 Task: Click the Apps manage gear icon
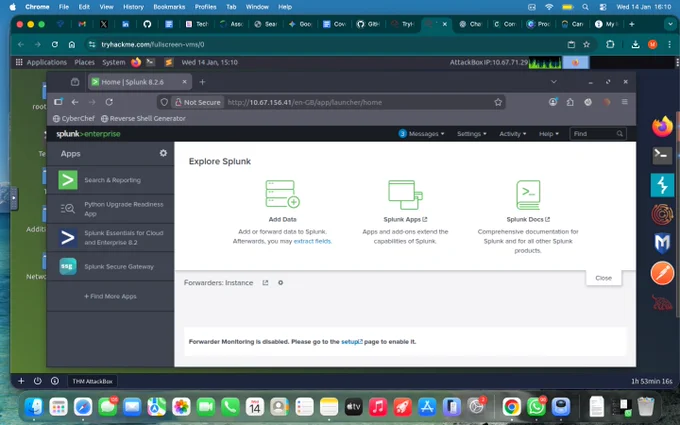(x=163, y=153)
